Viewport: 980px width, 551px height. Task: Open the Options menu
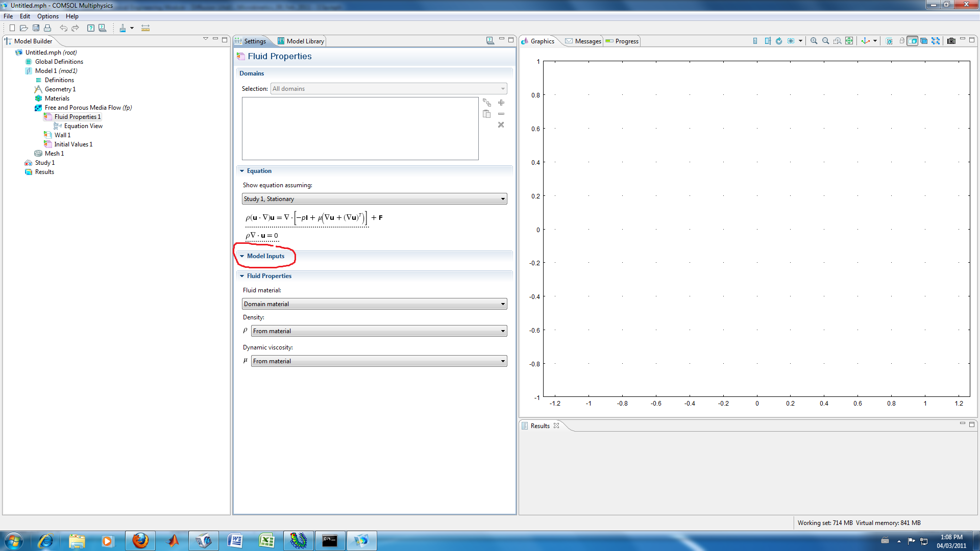[x=47, y=16]
